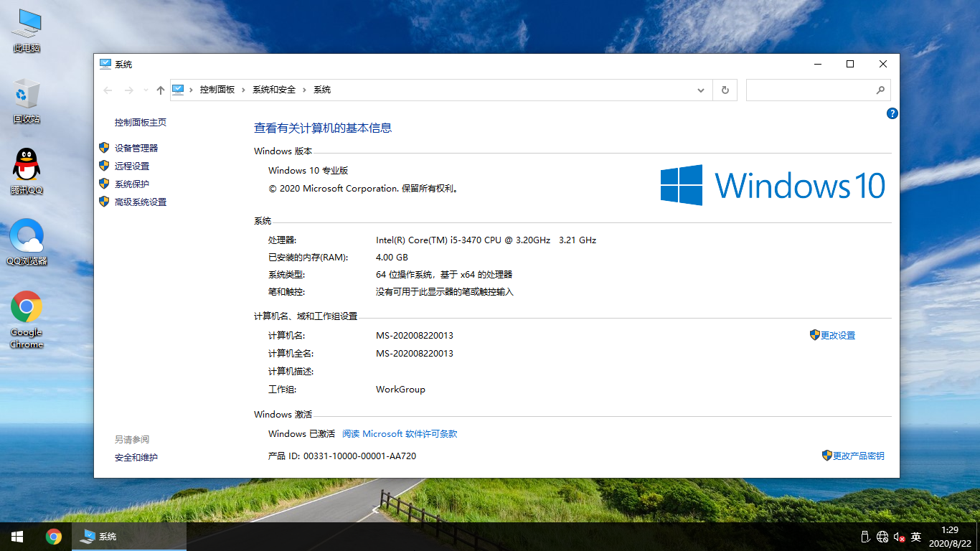Close the System window
Viewport: 980px width, 551px height.
(883, 64)
